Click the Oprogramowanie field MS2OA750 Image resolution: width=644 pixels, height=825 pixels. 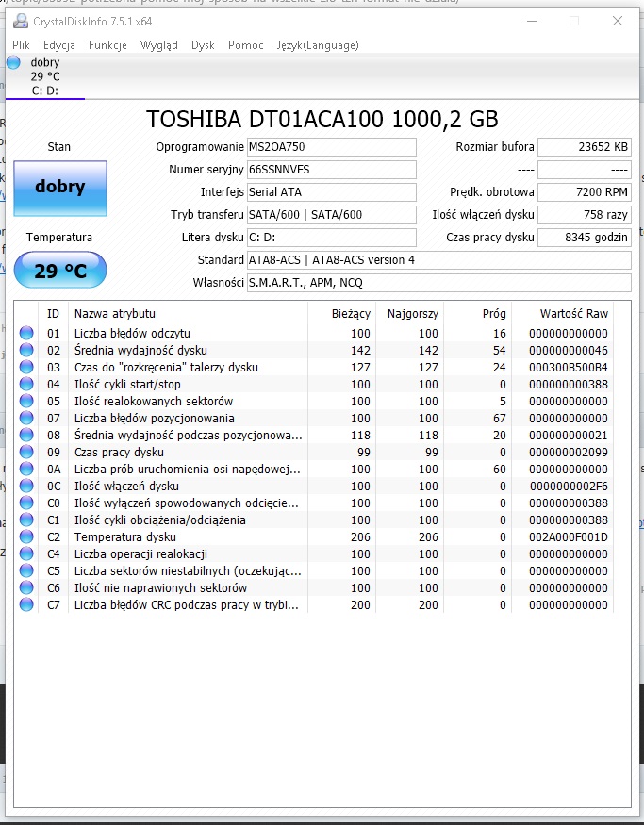click(332, 147)
